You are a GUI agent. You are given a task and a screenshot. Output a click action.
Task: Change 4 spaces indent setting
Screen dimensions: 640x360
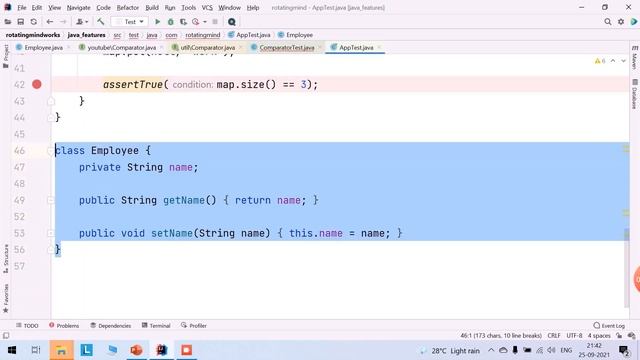[599, 336]
